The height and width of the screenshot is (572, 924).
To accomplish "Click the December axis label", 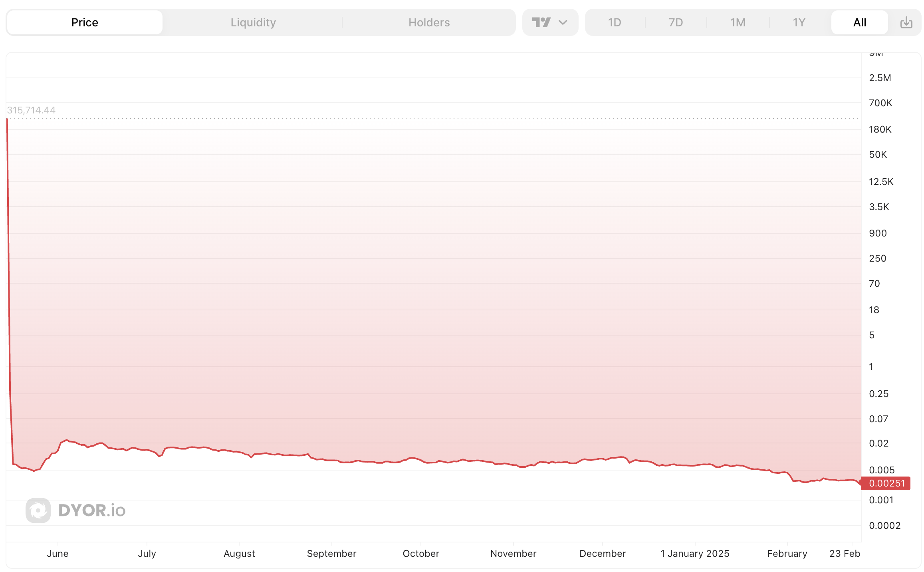I will click(x=603, y=554).
